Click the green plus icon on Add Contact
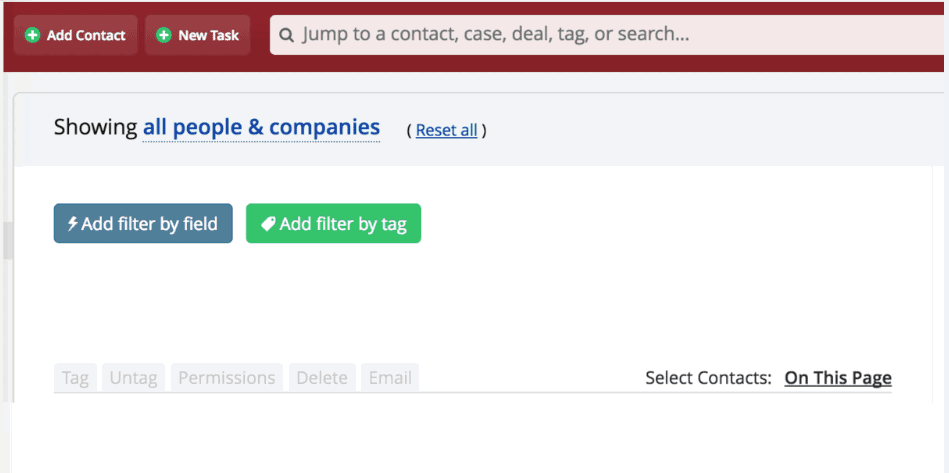Image resolution: width=949 pixels, height=473 pixels. 33,36
